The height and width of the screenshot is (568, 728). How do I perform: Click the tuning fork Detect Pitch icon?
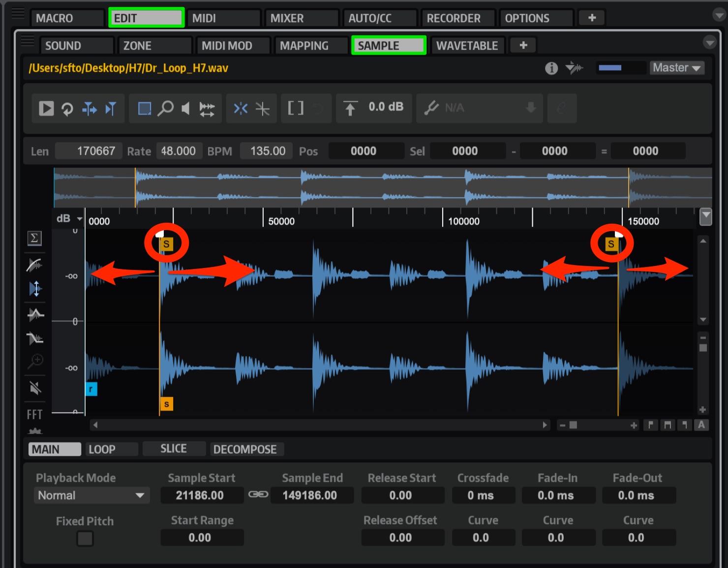(431, 108)
